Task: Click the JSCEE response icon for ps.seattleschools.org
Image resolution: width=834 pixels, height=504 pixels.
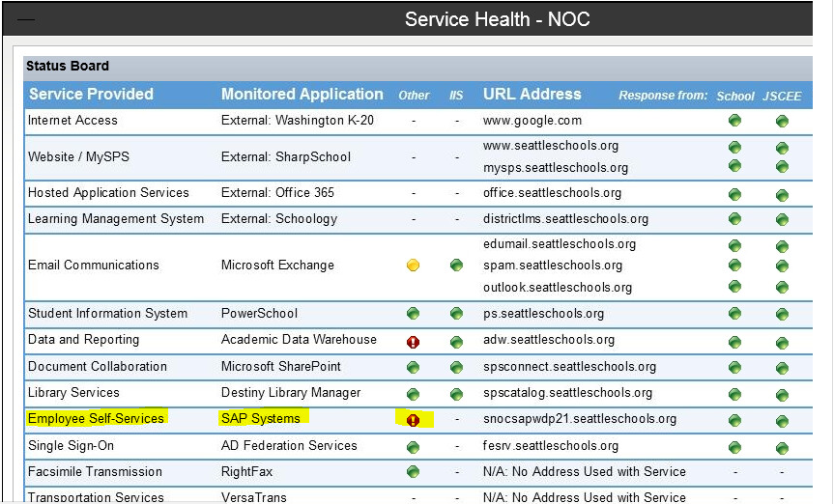Action: 782,314
